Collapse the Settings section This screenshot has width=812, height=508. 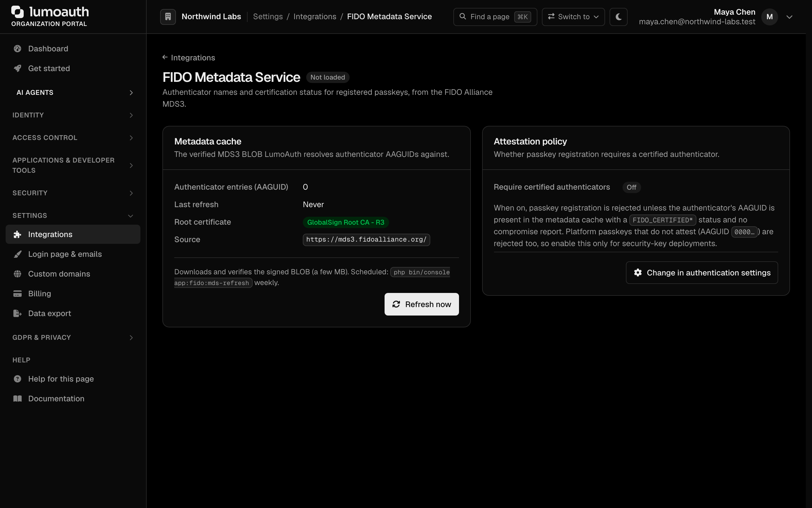pos(73,216)
